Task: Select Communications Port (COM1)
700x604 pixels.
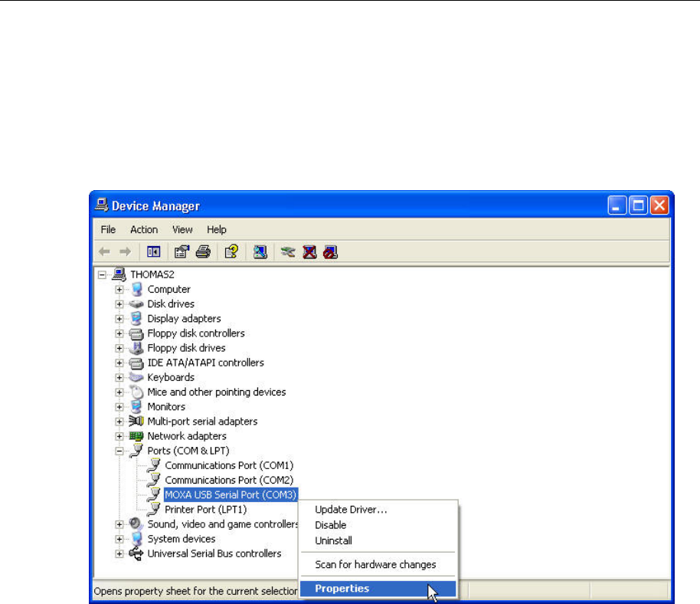Action: pyautogui.click(x=229, y=465)
